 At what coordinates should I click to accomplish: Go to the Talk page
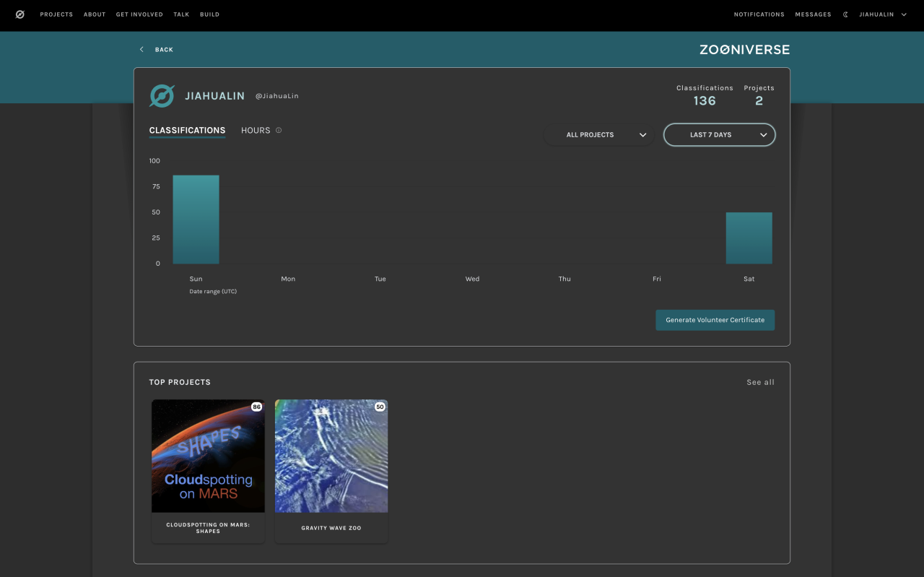click(181, 14)
